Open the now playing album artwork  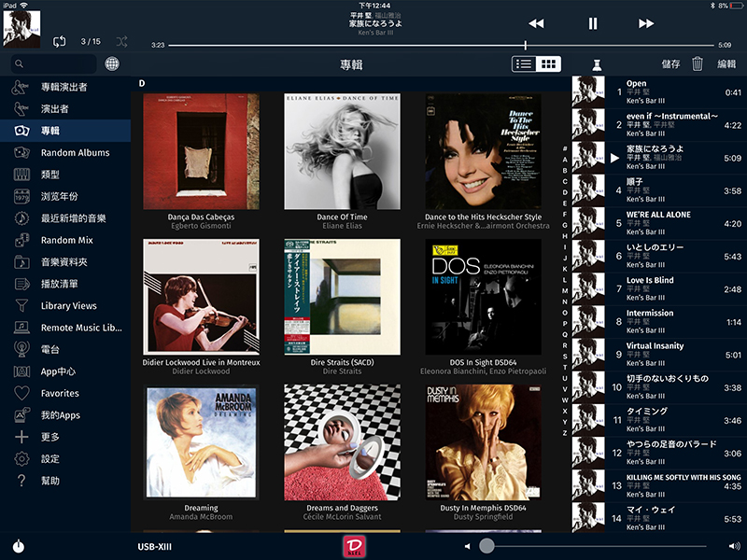(21, 28)
